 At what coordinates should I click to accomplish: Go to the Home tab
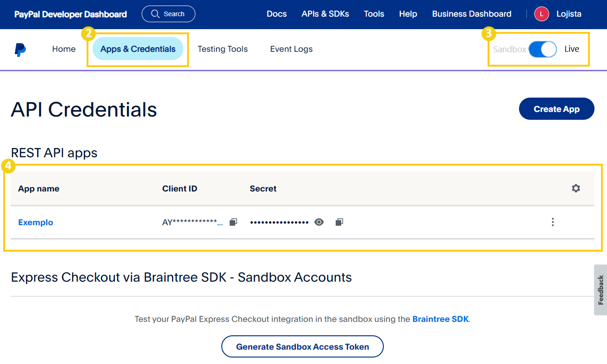[64, 49]
